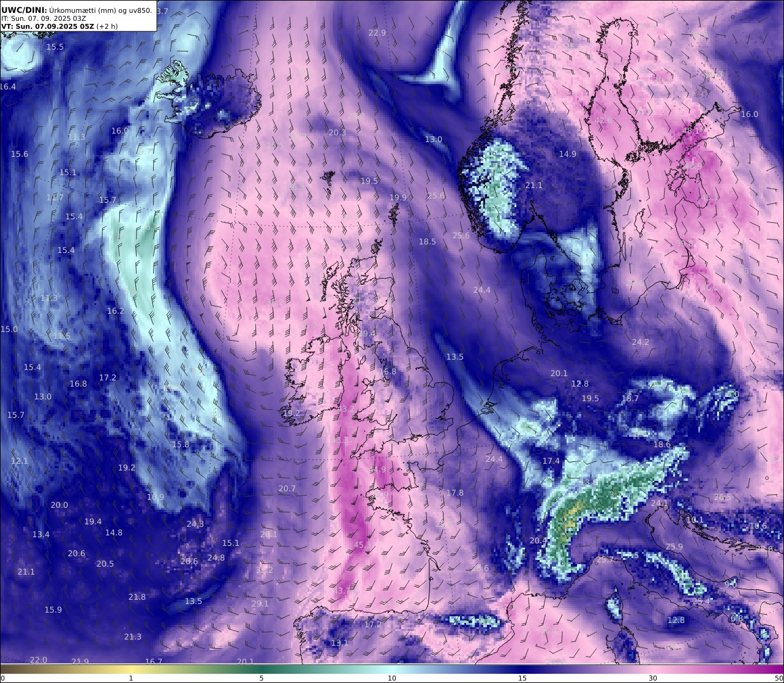784x683 pixels.
Task: Click the 15.6 value on the map
Action: tap(20, 154)
